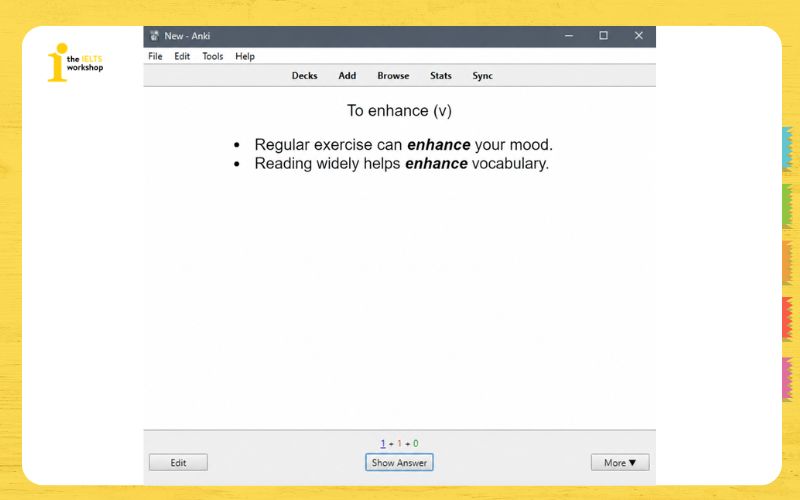Go to Decks view
Viewport: 800px width, 500px height.
tap(305, 76)
